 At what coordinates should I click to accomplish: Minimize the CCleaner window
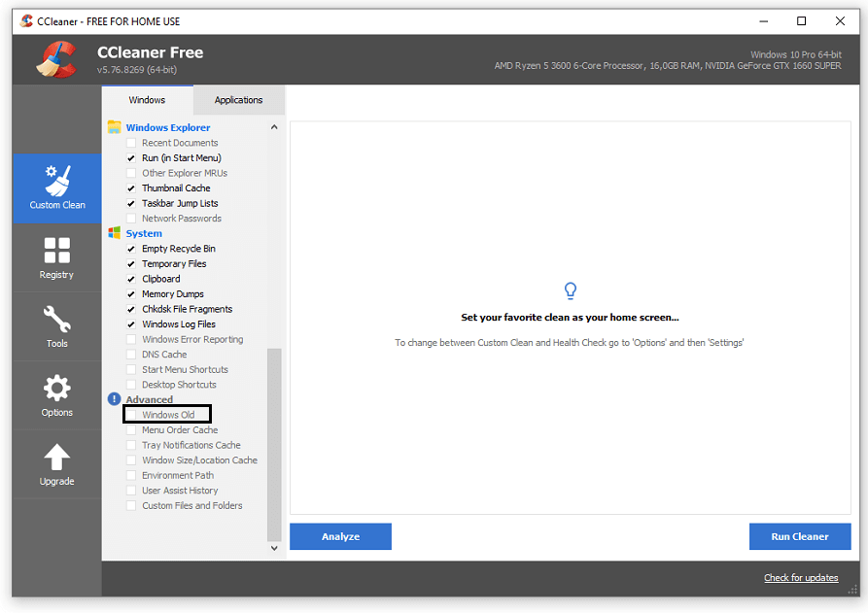(x=764, y=21)
